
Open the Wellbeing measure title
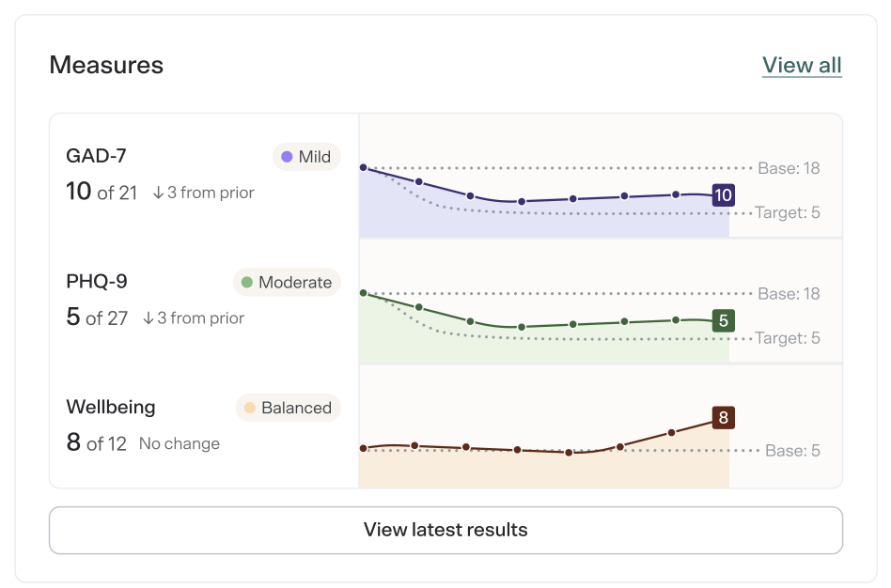[x=111, y=407]
